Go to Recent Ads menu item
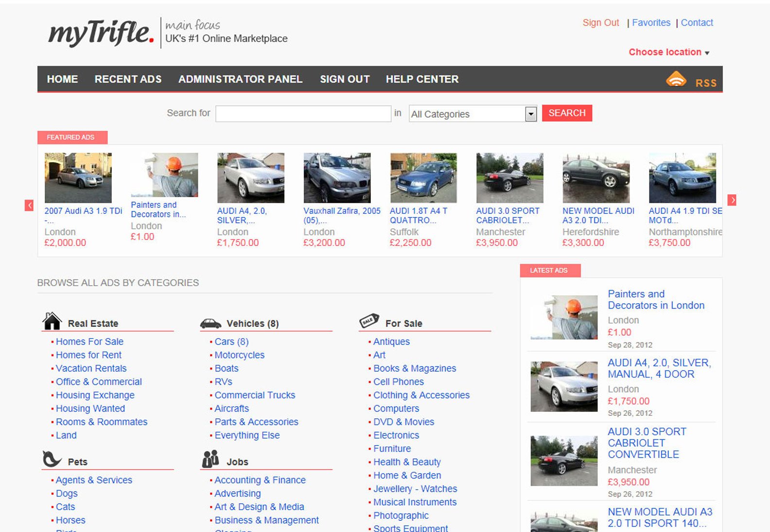The width and height of the screenshot is (770, 532). pos(128,79)
